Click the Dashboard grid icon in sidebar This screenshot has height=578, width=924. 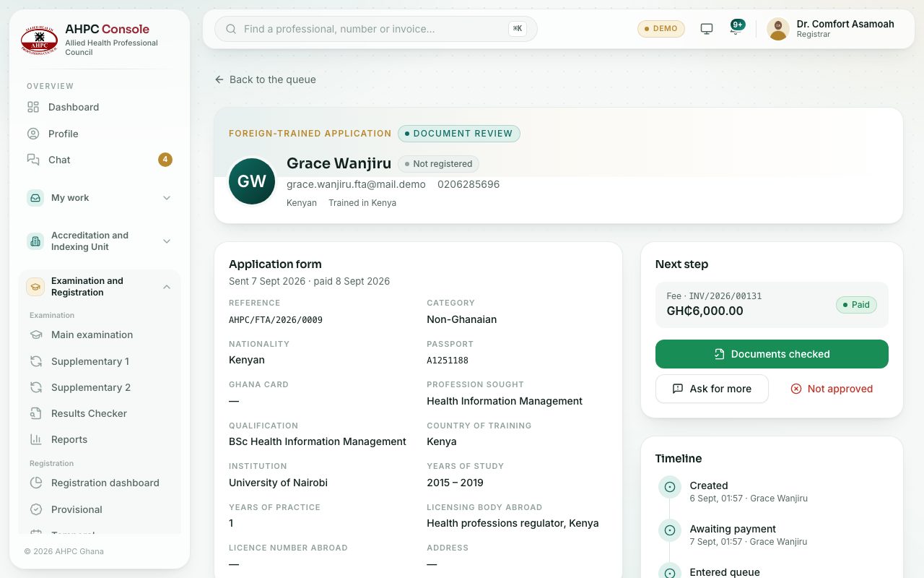tap(33, 107)
